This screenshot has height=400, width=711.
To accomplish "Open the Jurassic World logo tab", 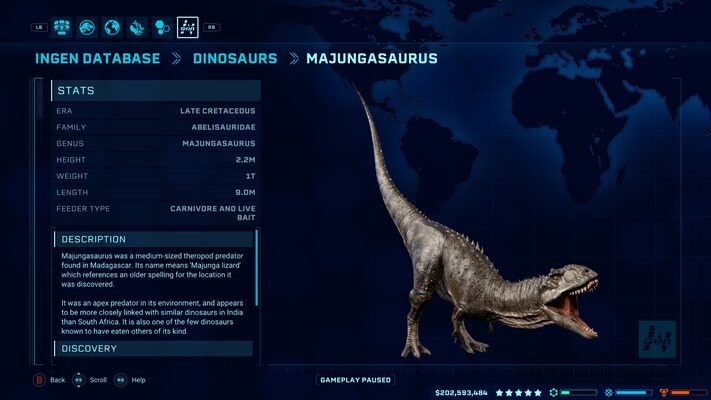I will [x=87, y=27].
